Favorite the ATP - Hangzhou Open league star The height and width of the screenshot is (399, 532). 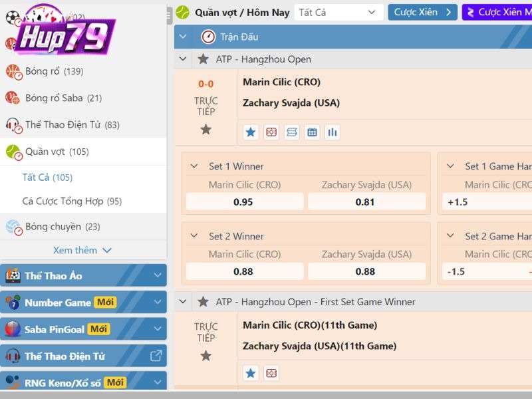pyautogui.click(x=203, y=59)
